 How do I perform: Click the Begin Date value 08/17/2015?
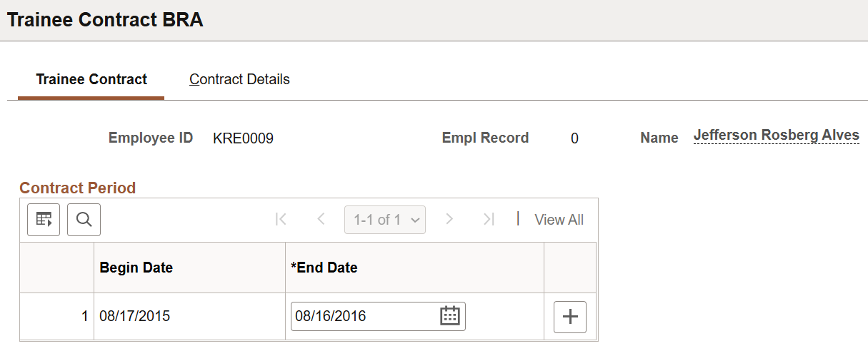(x=135, y=316)
